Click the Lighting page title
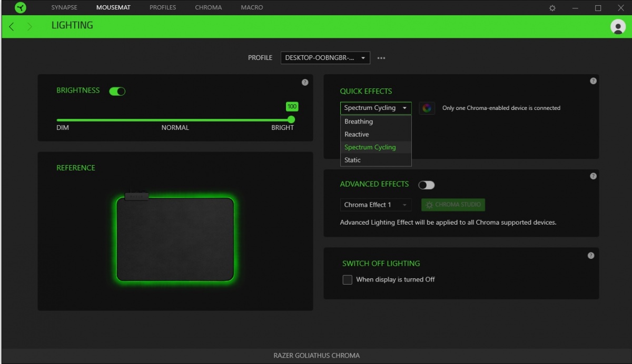 (72, 25)
